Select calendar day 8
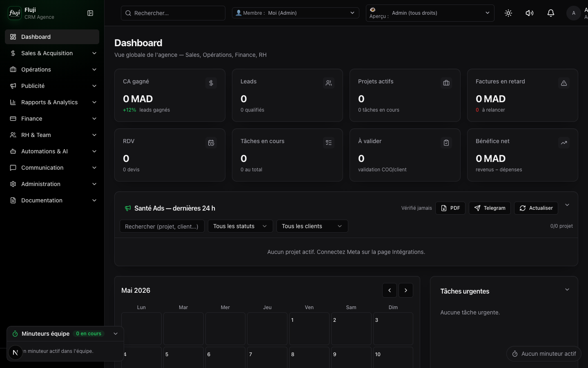This screenshot has height=368, width=588. [x=309, y=357]
